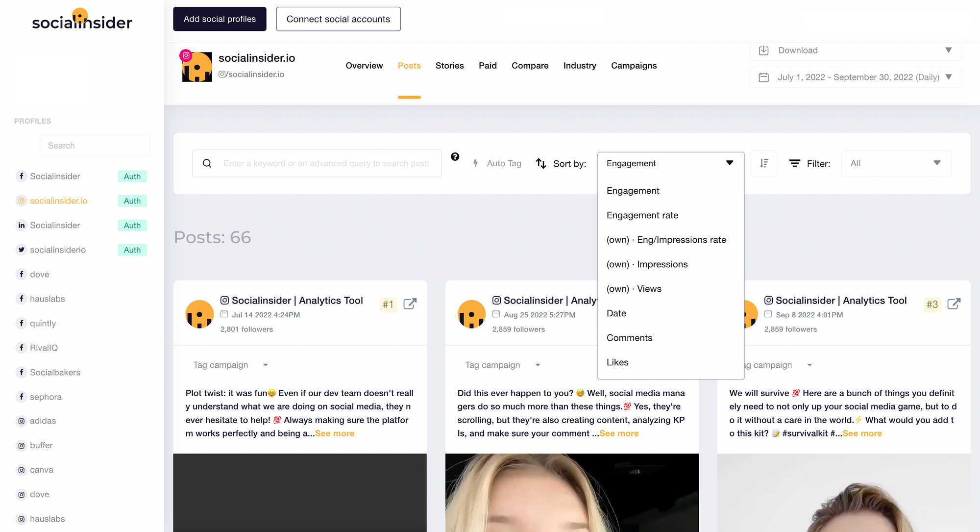Viewport: 980px width, 532px height.
Task: Open the Filter All dropdown
Action: point(896,163)
